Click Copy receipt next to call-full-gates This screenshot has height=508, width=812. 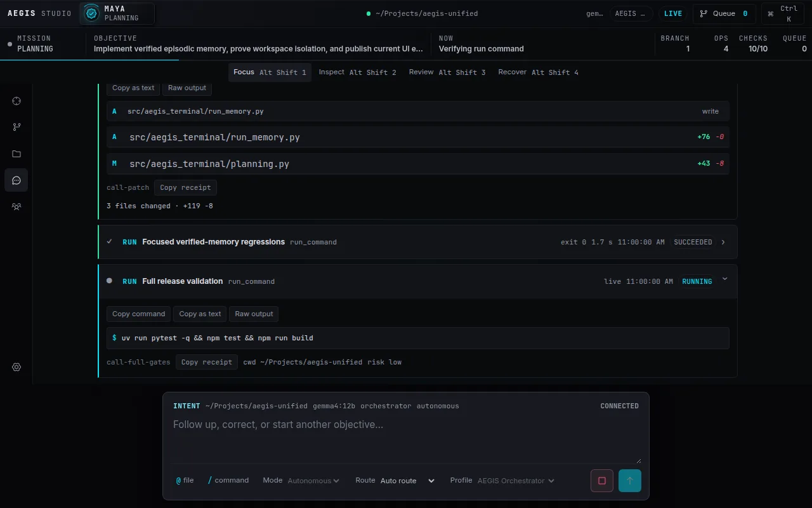[207, 362]
